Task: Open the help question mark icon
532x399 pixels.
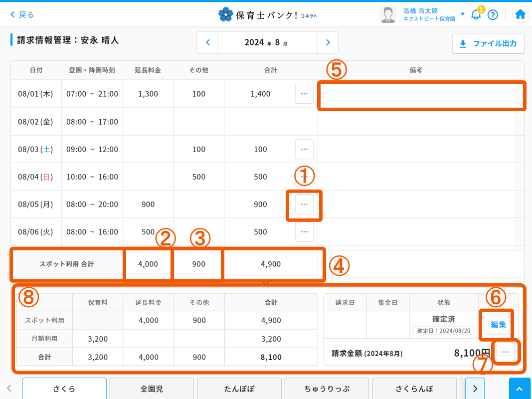Action: (x=493, y=14)
